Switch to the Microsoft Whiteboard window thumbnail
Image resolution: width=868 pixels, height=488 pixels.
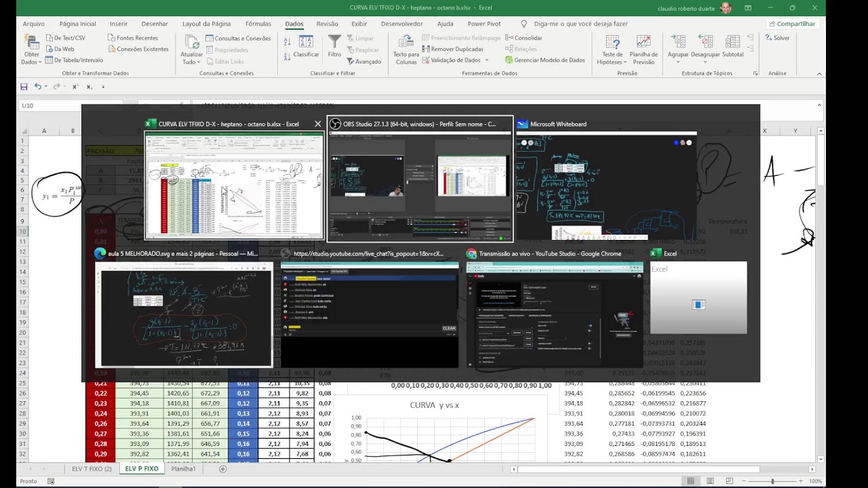click(606, 180)
